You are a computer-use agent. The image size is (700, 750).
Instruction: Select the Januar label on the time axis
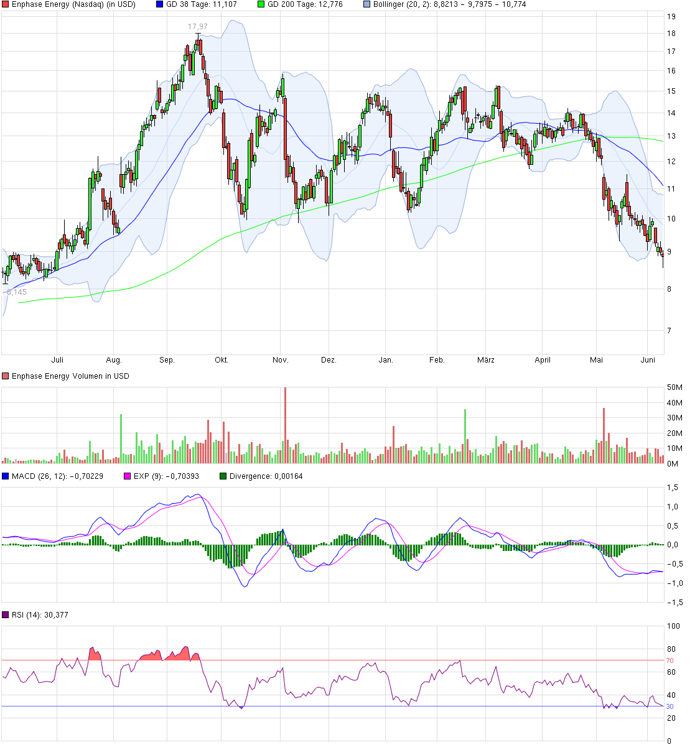(x=386, y=359)
